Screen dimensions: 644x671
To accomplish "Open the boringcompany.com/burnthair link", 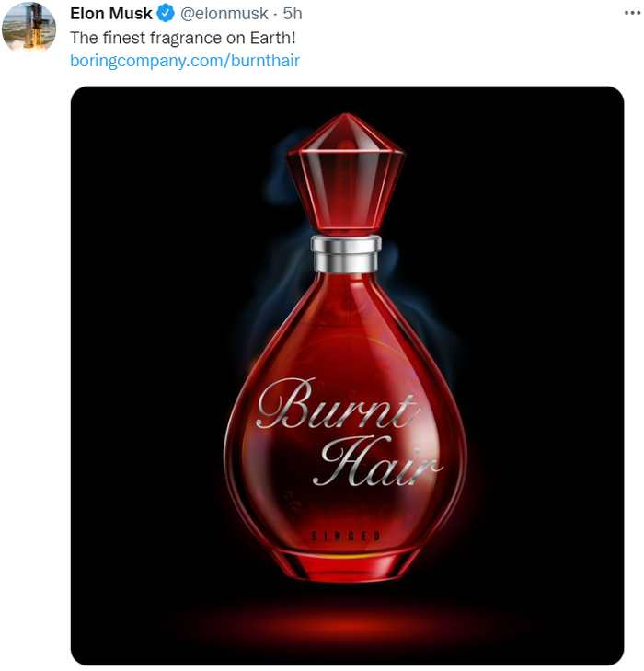I will point(185,61).
